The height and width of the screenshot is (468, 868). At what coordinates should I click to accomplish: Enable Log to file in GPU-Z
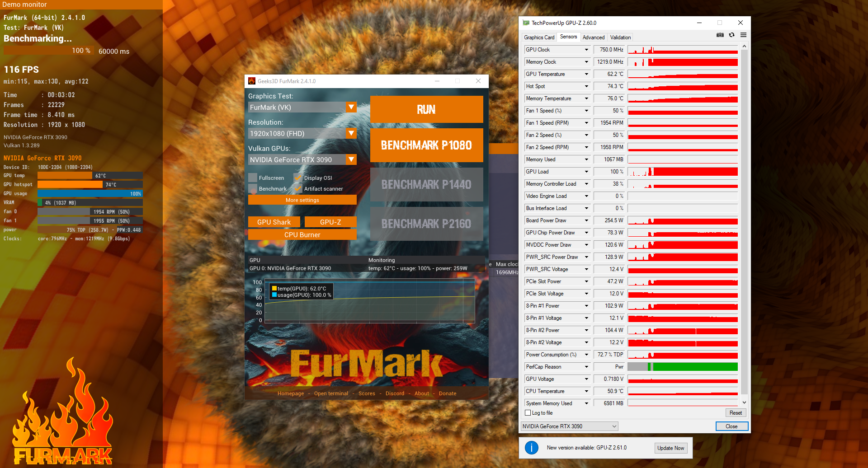(528, 413)
